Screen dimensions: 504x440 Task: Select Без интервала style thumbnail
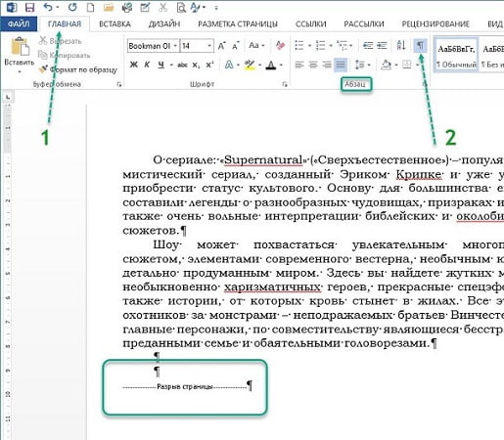(x=492, y=56)
